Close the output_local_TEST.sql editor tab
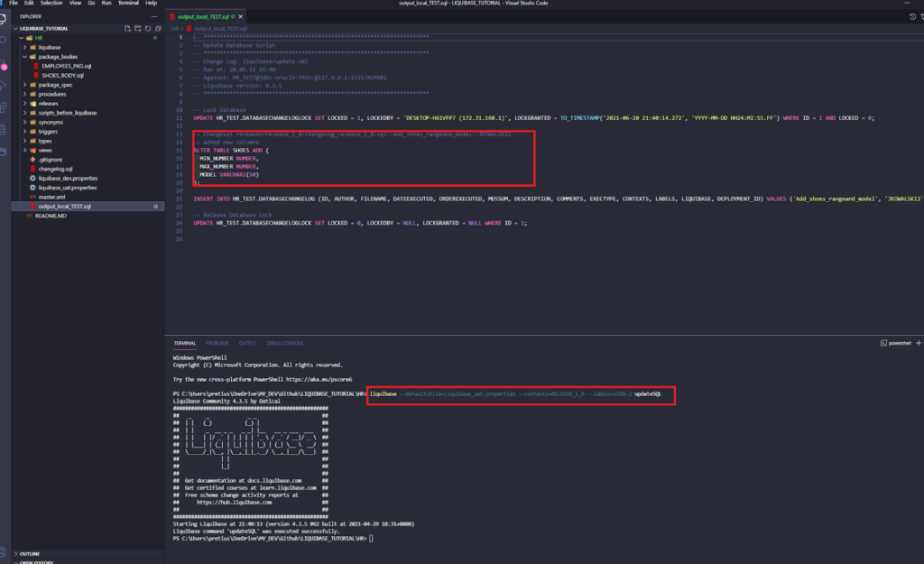The image size is (924, 564). [x=240, y=16]
